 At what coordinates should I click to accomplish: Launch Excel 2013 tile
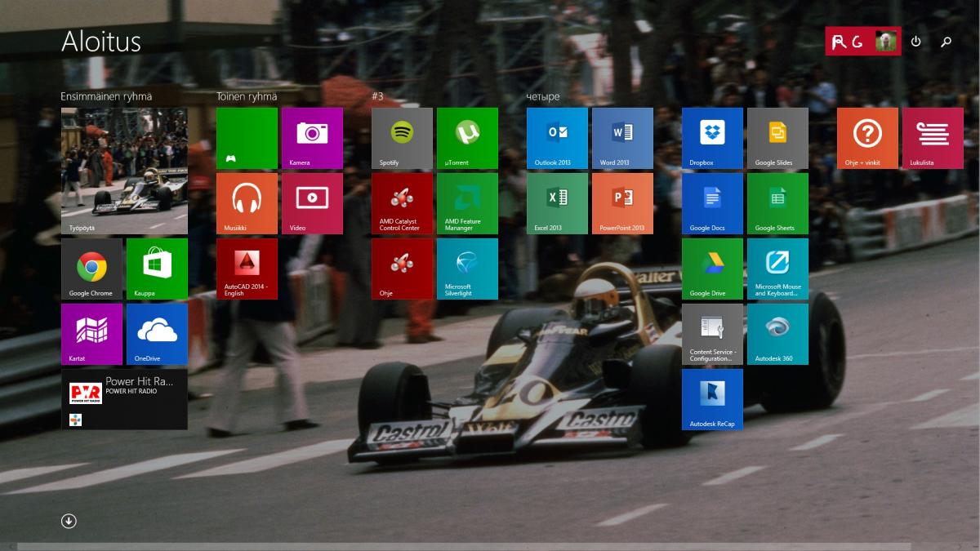point(557,203)
